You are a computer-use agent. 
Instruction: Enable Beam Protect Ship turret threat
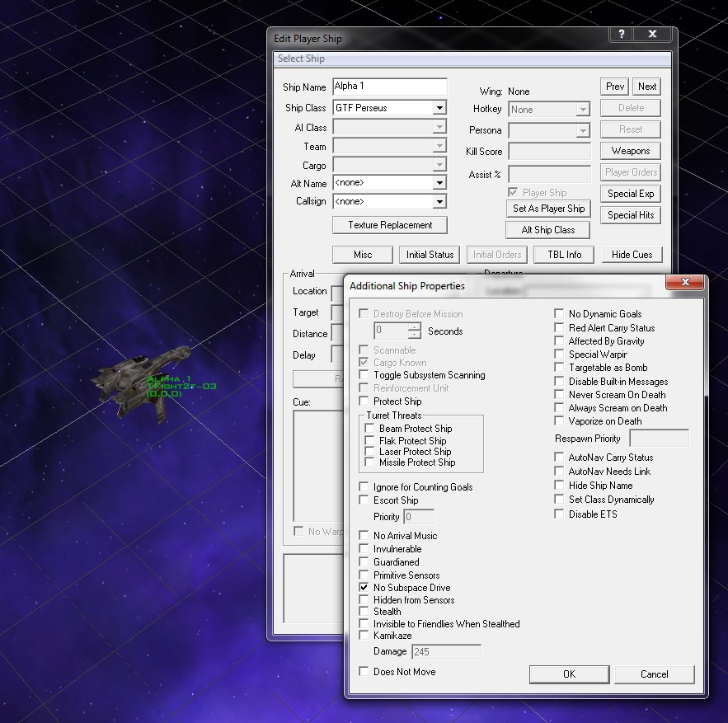370,429
